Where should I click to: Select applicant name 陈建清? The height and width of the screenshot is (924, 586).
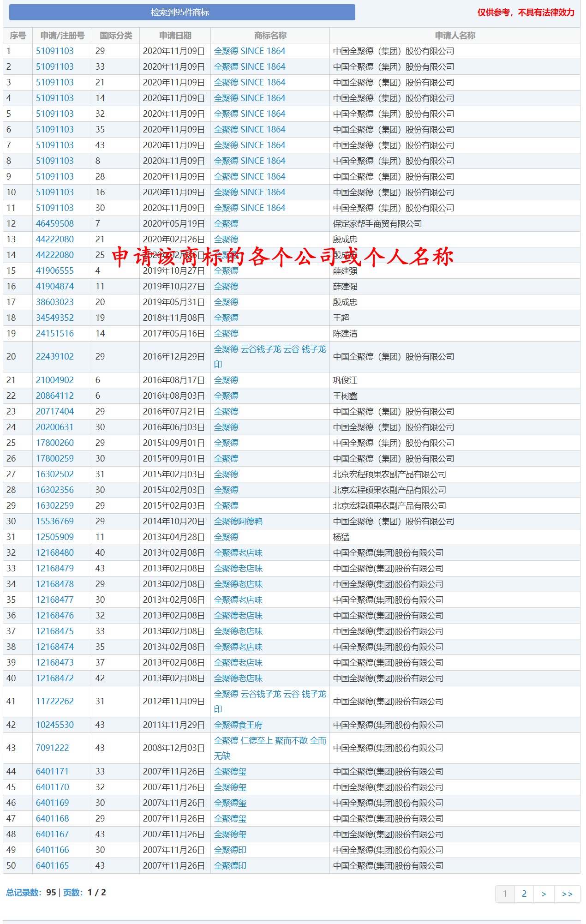(345, 334)
